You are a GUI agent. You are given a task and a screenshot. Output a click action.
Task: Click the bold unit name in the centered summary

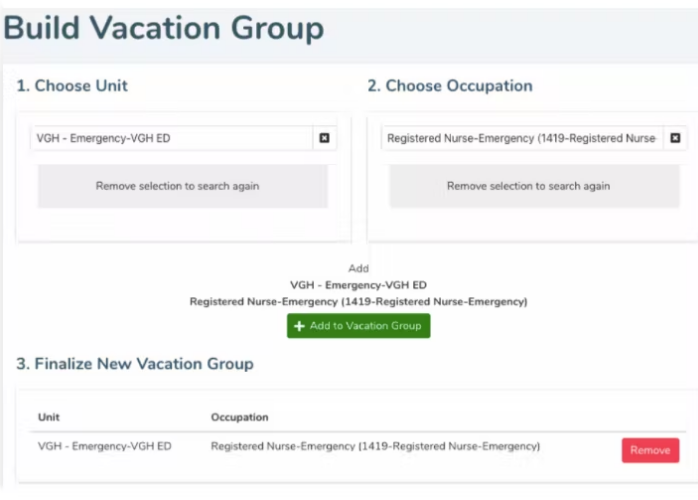point(358,285)
